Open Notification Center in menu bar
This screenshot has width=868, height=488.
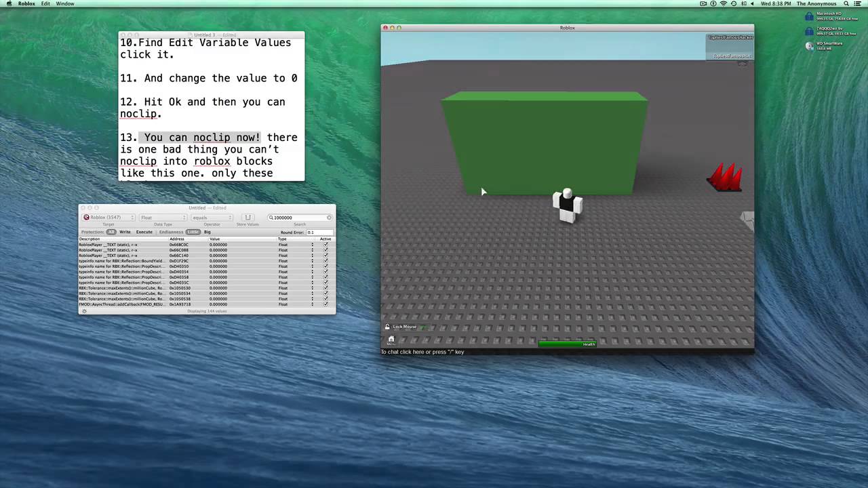pyautogui.click(x=859, y=3)
